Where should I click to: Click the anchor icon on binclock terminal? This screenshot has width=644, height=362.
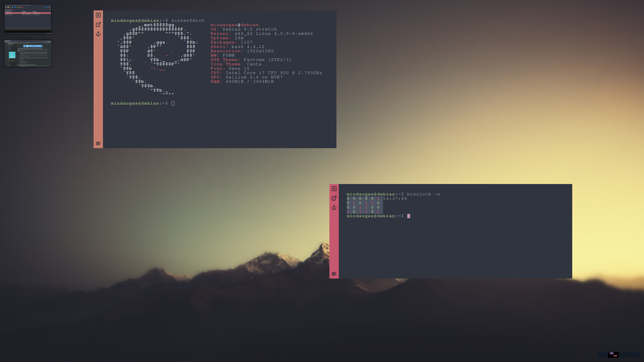point(334,207)
